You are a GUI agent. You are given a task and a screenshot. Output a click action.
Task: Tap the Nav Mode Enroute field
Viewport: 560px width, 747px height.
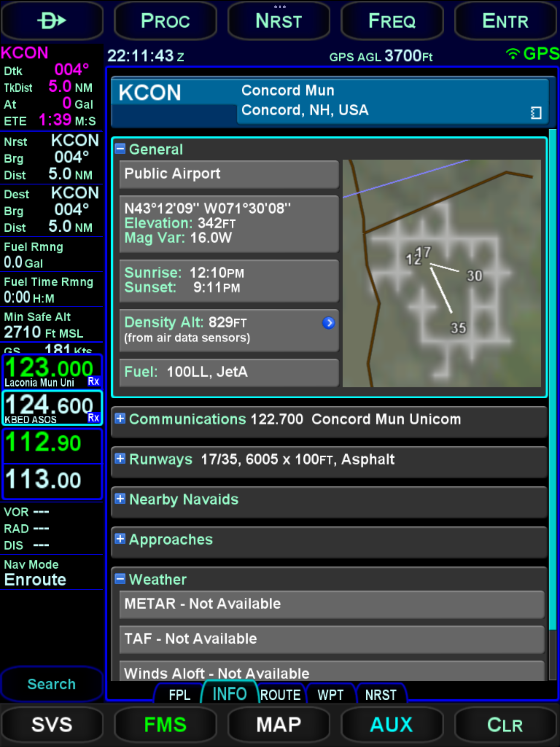[x=51, y=573]
